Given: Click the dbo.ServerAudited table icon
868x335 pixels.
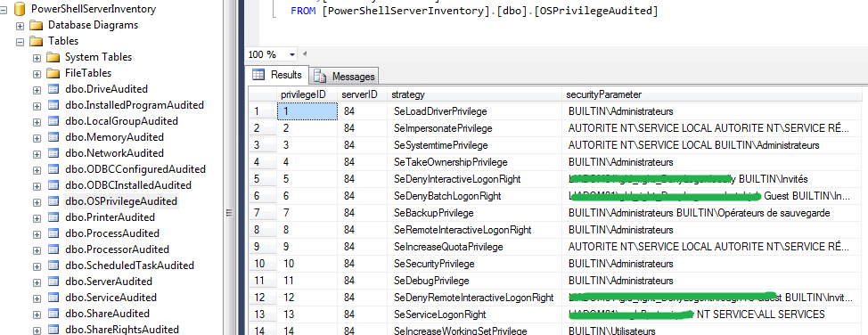Looking at the screenshot, I should 53,282.
